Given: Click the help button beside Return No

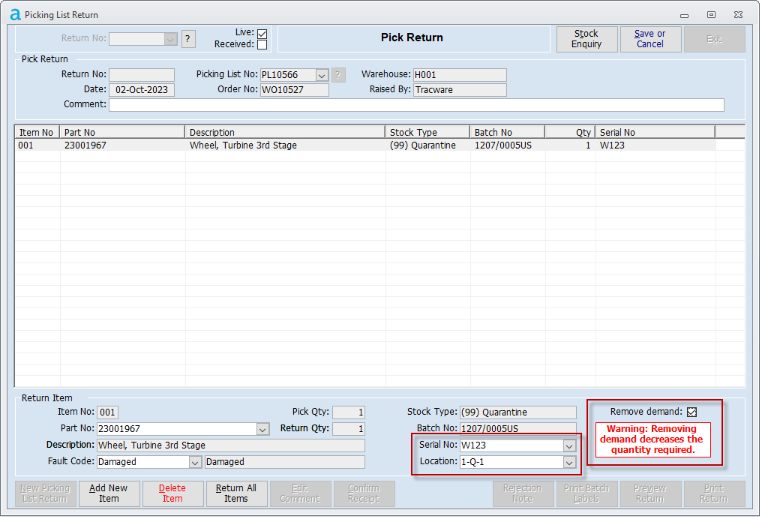Looking at the screenshot, I should pos(188,39).
